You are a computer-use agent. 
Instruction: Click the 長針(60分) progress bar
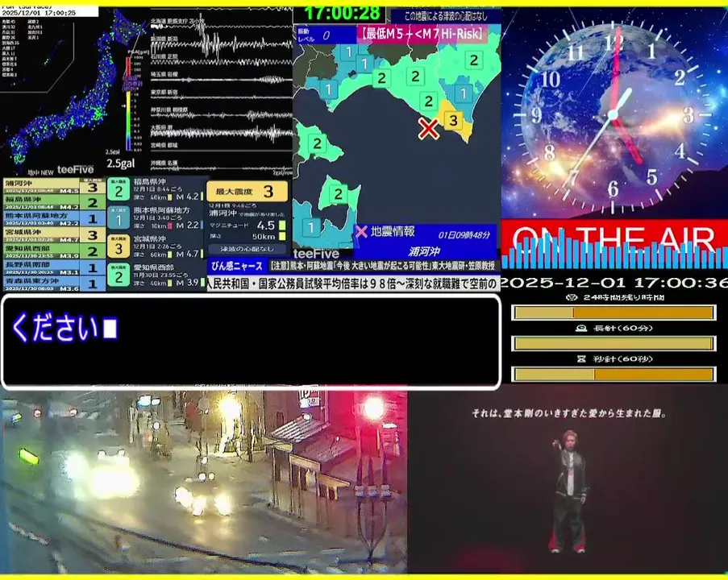point(614,343)
